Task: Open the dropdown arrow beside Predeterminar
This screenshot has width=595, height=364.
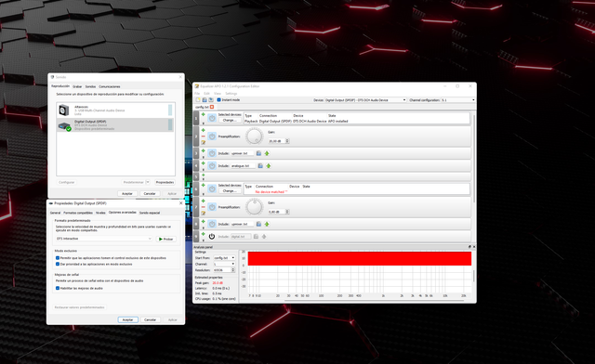Action: click(148, 182)
